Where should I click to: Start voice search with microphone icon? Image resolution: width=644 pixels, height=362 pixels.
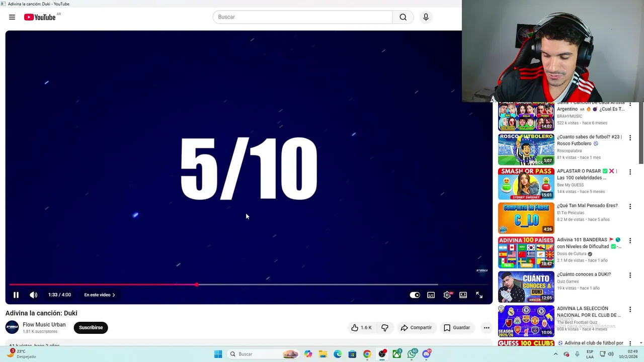pos(426,17)
